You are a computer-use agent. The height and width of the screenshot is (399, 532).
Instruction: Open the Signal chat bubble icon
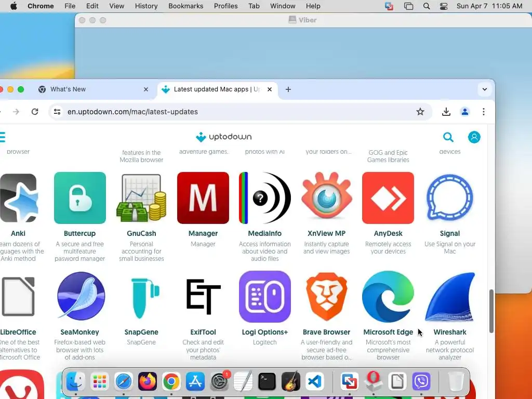coord(450,198)
